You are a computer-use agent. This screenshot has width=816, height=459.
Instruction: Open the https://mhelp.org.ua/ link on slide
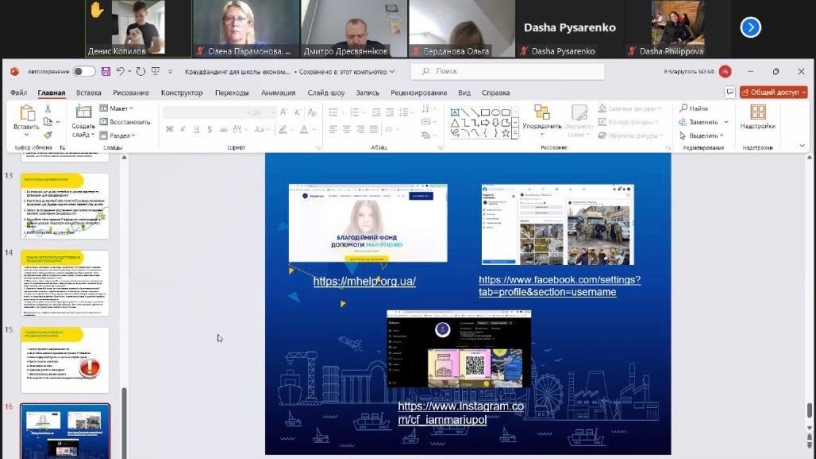pyautogui.click(x=364, y=281)
